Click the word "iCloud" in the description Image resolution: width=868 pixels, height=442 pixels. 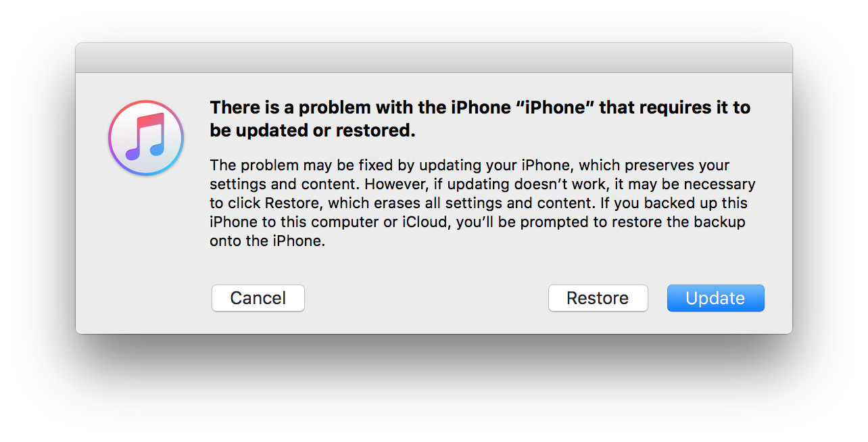coord(423,222)
